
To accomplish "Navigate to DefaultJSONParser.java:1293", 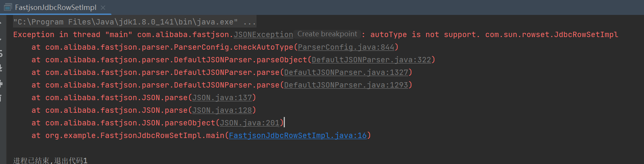I will coord(346,85).
